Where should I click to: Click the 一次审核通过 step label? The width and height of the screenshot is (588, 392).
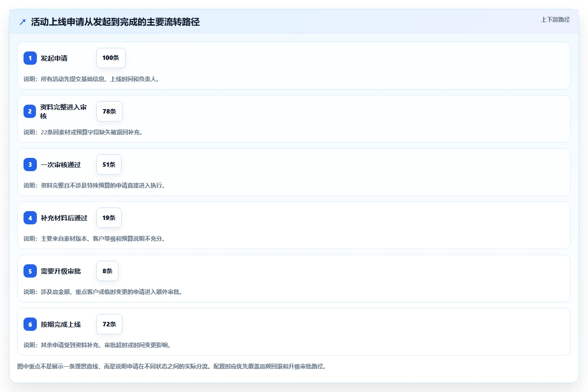(61, 165)
